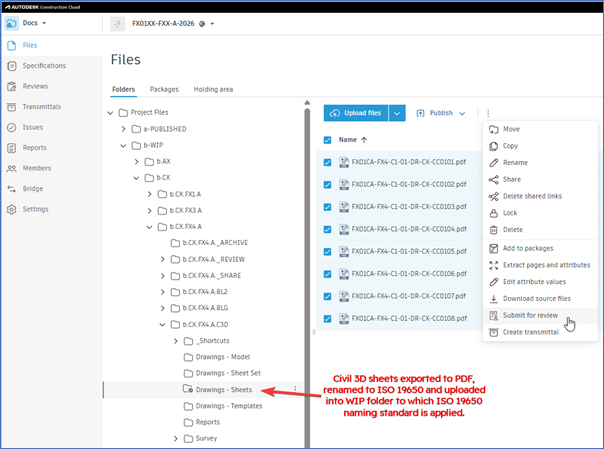Select the Drawings - Templates folder
Screen dimensions: 604x449
tap(229, 406)
